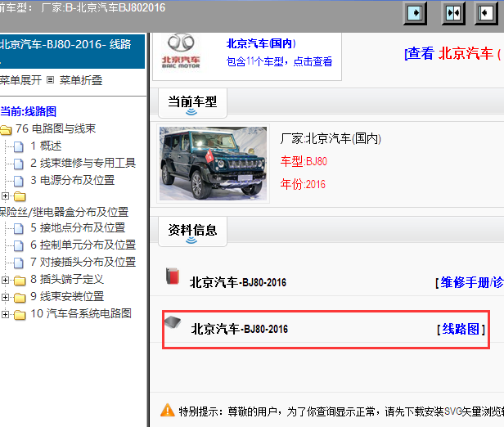The image size is (504, 427).
Task: Open folder 76 电路图与线束
Action: (x=56, y=128)
